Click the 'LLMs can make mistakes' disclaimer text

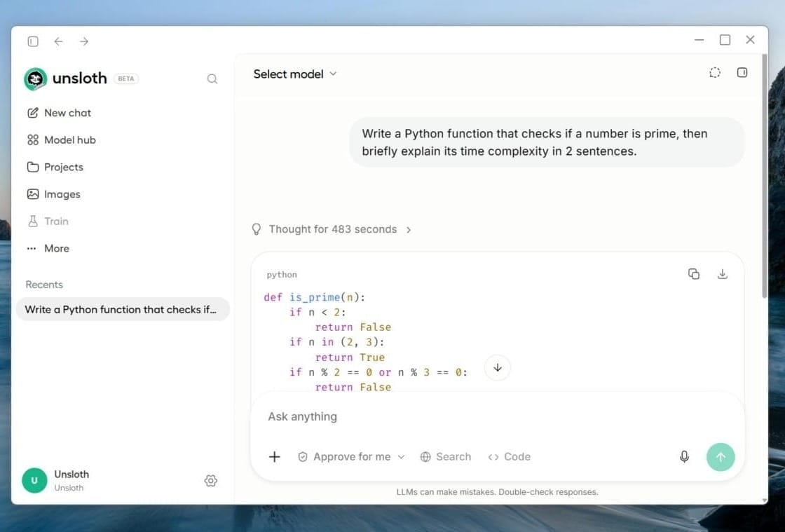click(497, 492)
